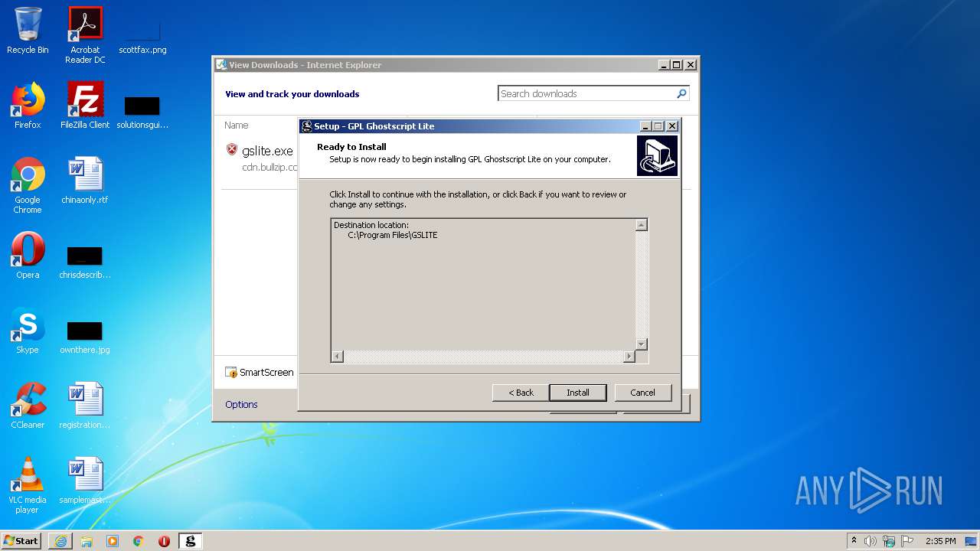
Task: Select the registration document icon
Action: pos(85,406)
